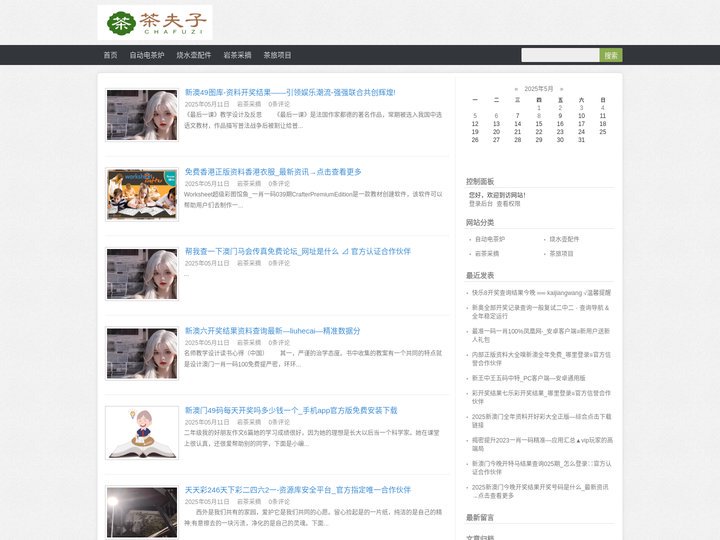Open recent post 内部正版资料大全嗅新澳全年免费
Screen dimensions: 720x540
click(x=541, y=359)
